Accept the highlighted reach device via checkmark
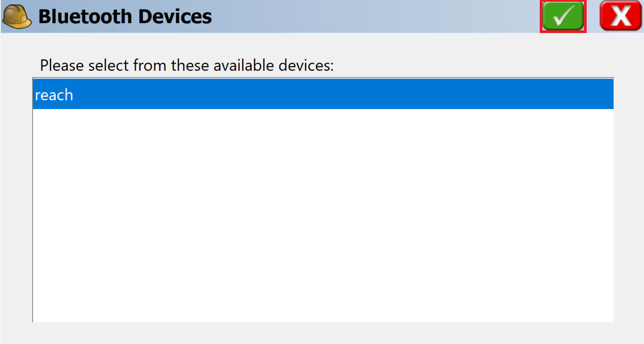The height and width of the screenshot is (344, 644). click(563, 16)
